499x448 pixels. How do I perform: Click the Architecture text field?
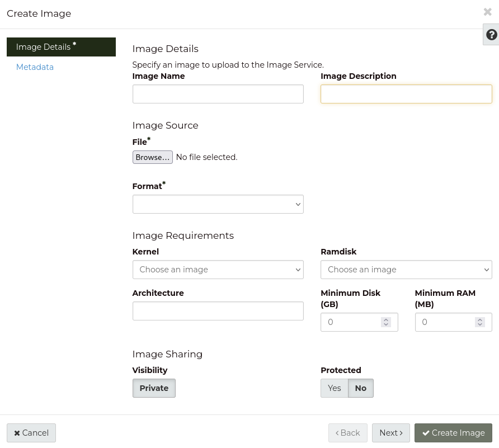coord(218,311)
